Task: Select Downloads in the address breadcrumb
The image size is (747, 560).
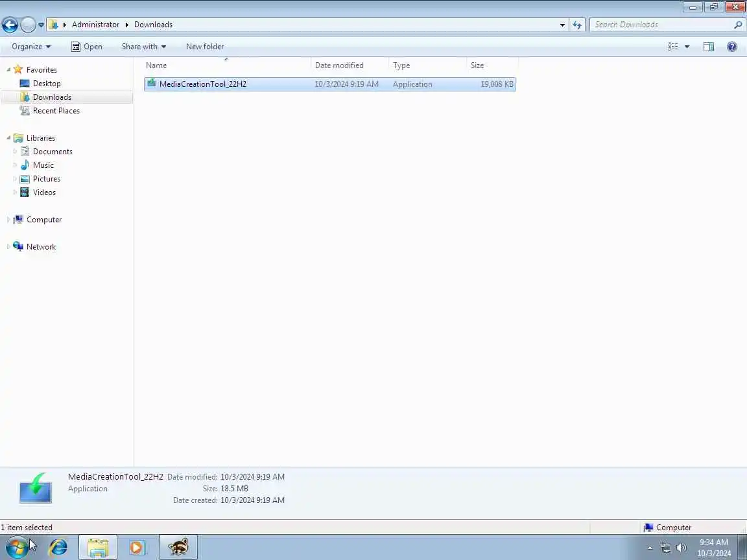Action: click(x=154, y=25)
